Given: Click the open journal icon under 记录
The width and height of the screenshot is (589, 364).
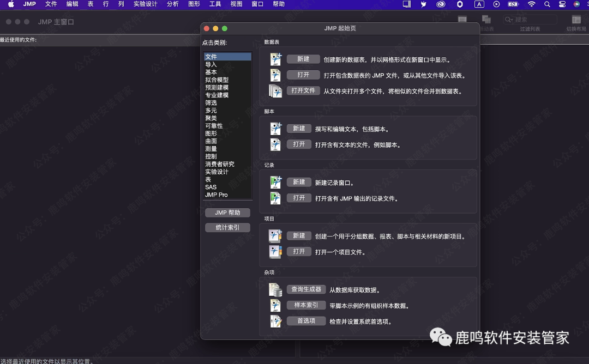Looking at the screenshot, I should point(276,198).
